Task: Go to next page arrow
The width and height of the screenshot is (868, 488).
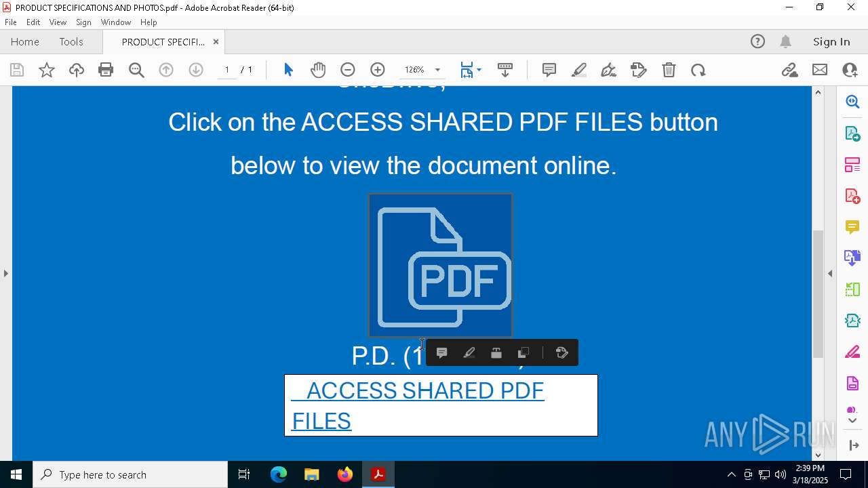Action: [196, 70]
